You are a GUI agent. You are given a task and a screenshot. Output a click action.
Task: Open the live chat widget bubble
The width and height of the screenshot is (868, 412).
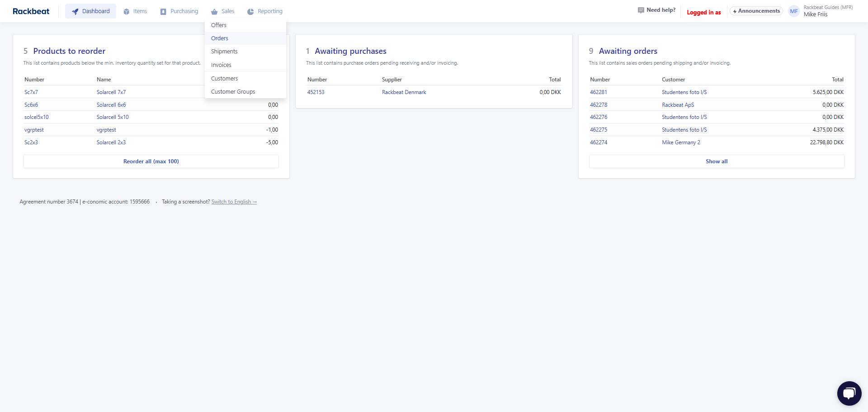[x=849, y=393]
